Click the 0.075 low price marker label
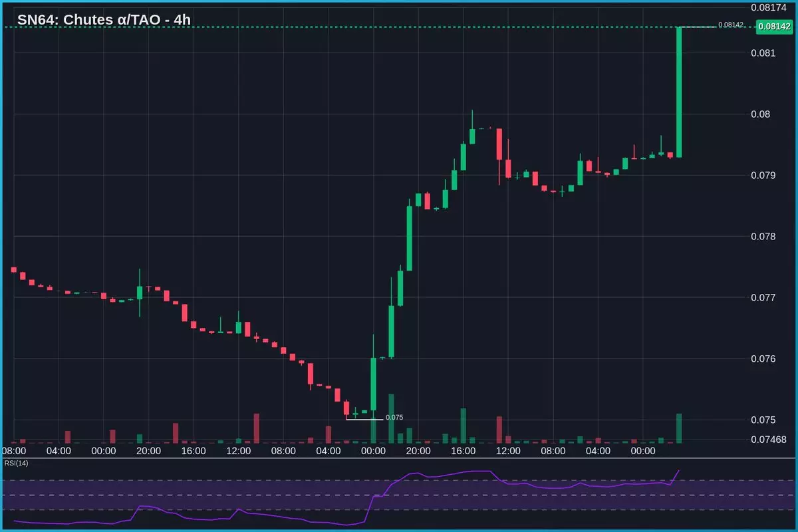798x532 pixels. 394,418
